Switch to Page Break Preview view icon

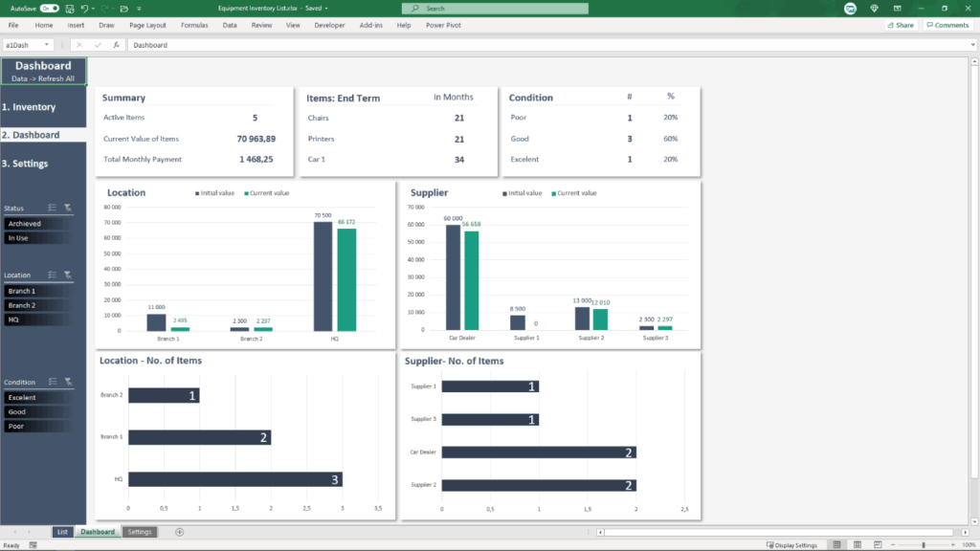coord(877,544)
